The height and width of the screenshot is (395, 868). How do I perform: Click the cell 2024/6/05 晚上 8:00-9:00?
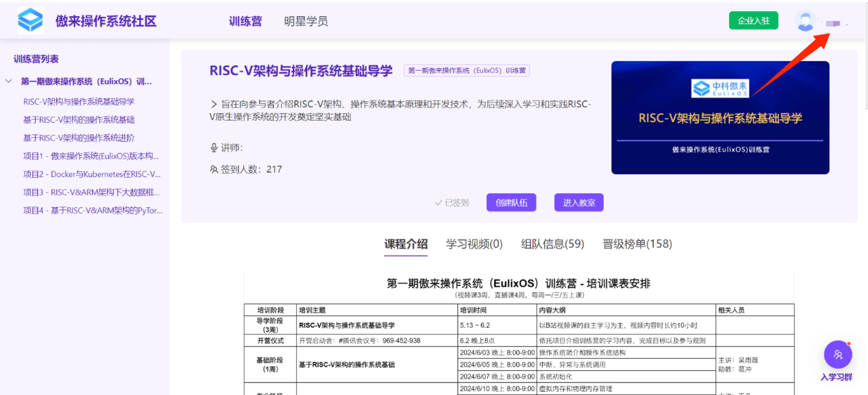point(497,365)
